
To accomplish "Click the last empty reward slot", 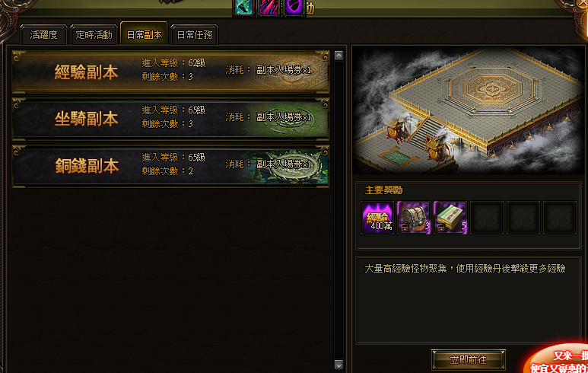I will 560,218.
